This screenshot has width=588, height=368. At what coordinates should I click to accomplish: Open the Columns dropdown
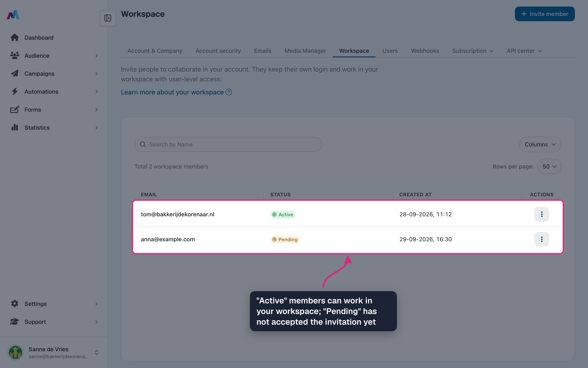540,144
